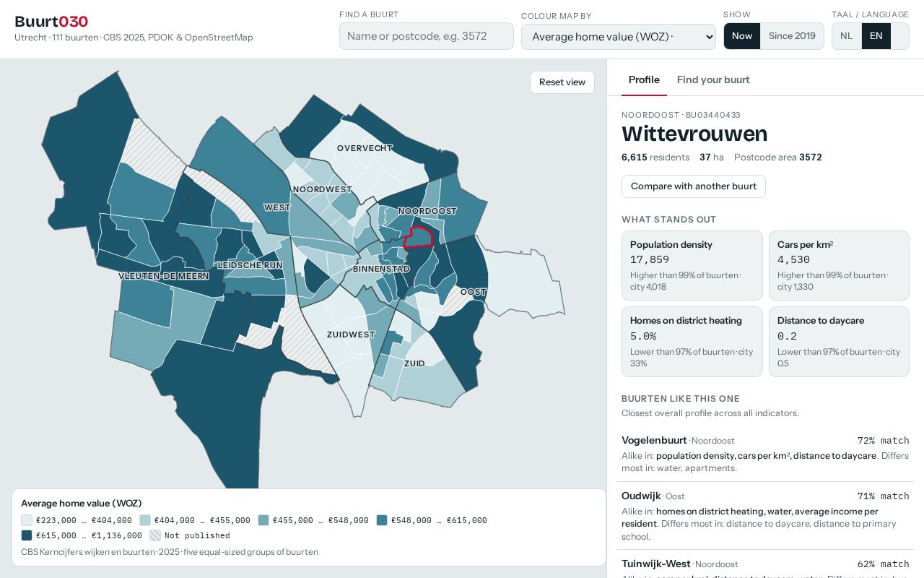Image resolution: width=924 pixels, height=578 pixels.
Task: Switch the Show toggle to Now
Action: coord(742,36)
